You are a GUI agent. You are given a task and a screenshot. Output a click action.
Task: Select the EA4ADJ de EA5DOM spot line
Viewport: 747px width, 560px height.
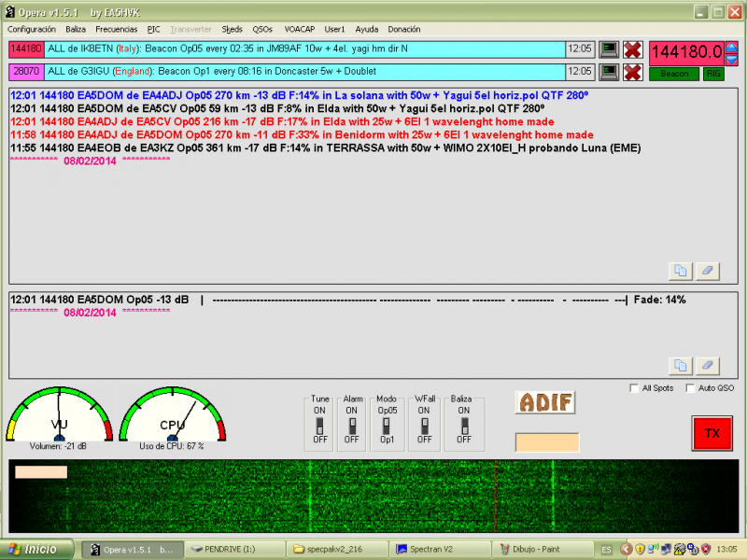pyautogui.click(x=302, y=135)
